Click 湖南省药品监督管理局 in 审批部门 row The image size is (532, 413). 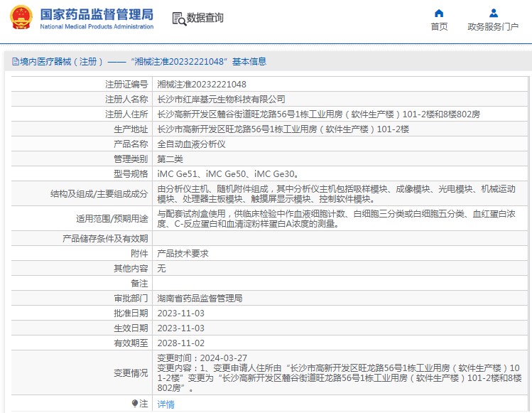click(x=200, y=298)
